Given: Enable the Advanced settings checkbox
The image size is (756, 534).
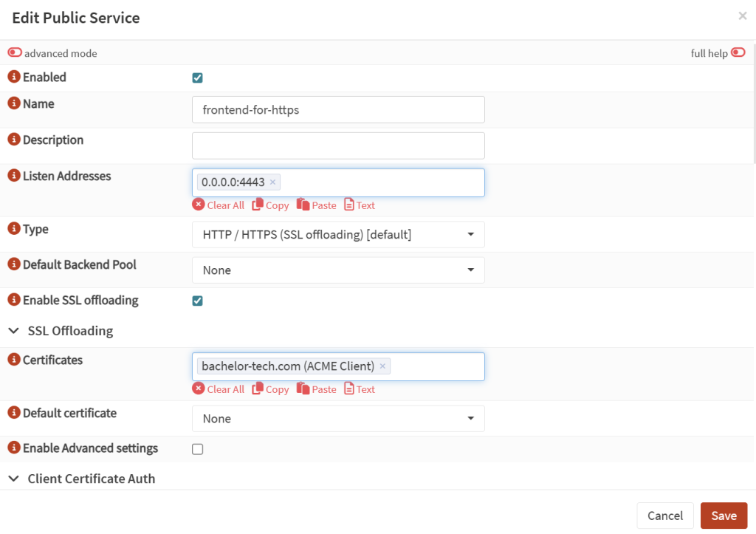Looking at the screenshot, I should point(197,448).
